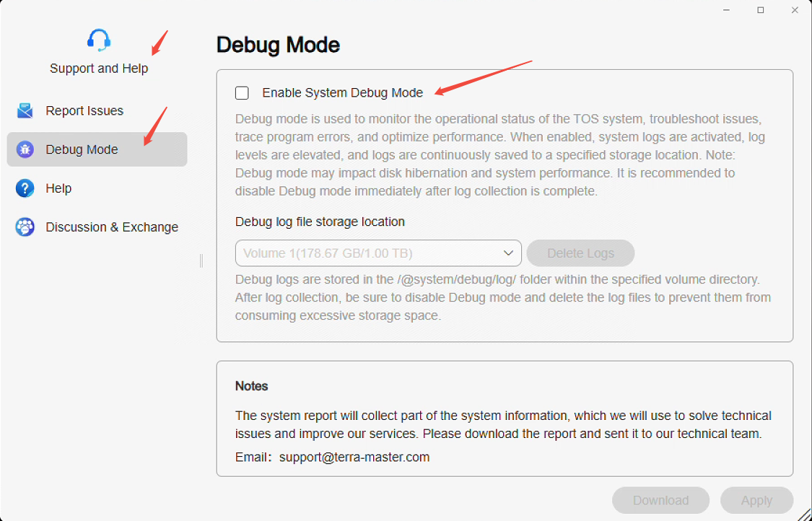This screenshot has height=521, width=812.
Task: Click the Delete Logs button
Action: [x=580, y=253]
